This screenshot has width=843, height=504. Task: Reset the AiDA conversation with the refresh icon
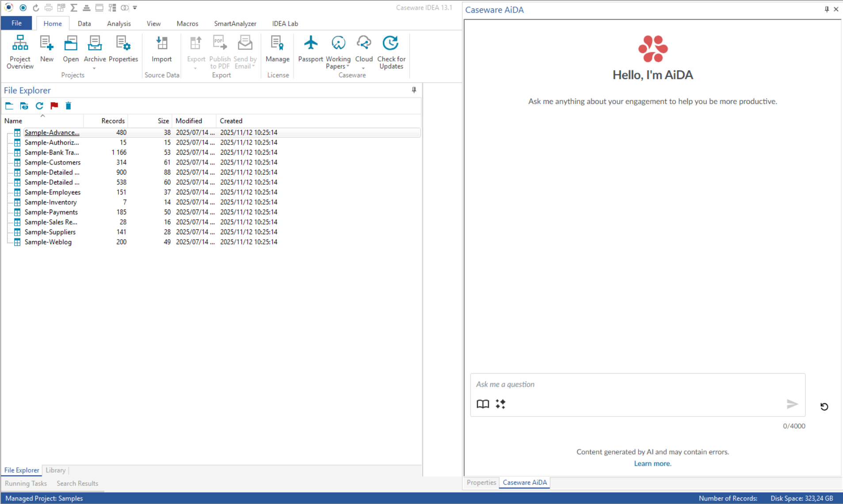coord(824,407)
